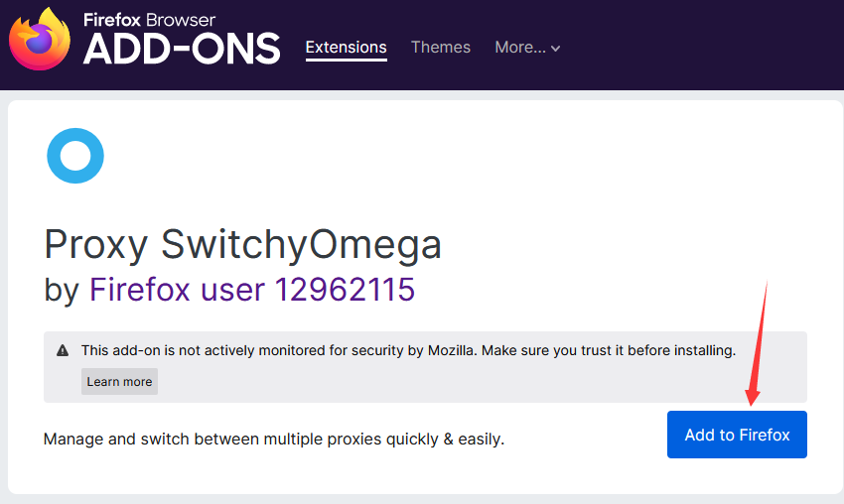The image size is (844, 504).
Task: Switch to the Extensions tab
Action: 347,48
